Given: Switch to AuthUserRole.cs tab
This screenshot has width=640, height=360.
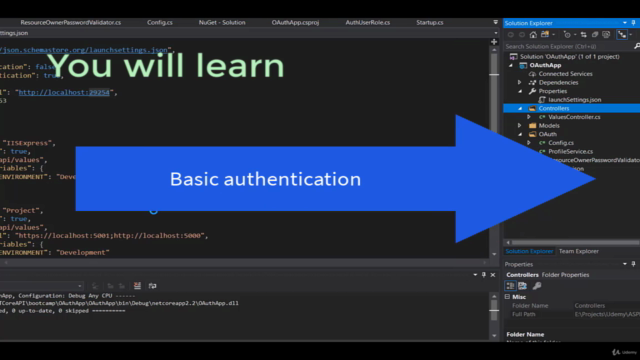Looking at the screenshot, I should (368, 22).
